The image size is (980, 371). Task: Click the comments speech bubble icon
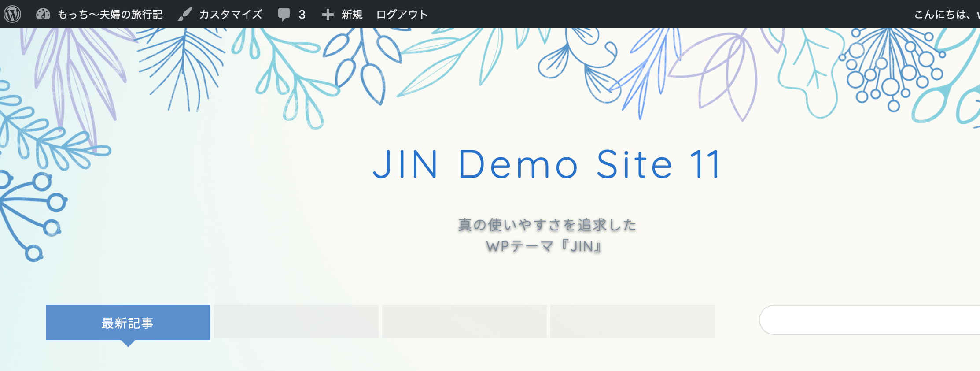[284, 15]
